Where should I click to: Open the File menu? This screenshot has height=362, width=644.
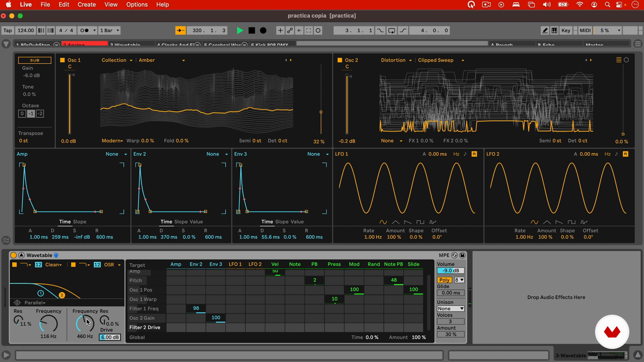[x=45, y=5]
